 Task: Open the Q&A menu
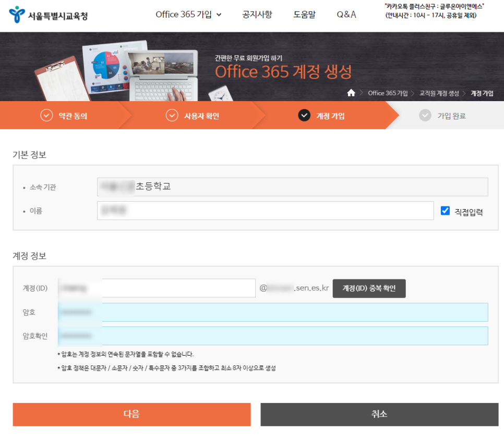coord(346,15)
